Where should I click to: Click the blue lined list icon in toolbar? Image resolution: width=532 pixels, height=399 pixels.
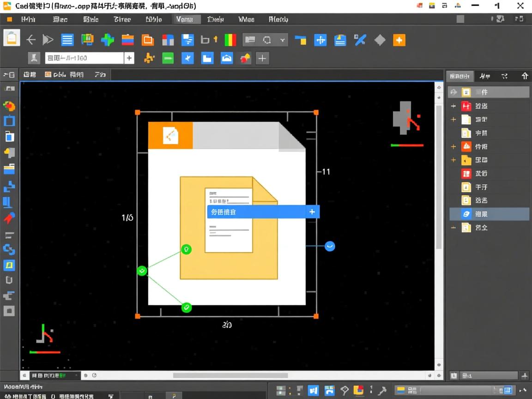point(67,40)
